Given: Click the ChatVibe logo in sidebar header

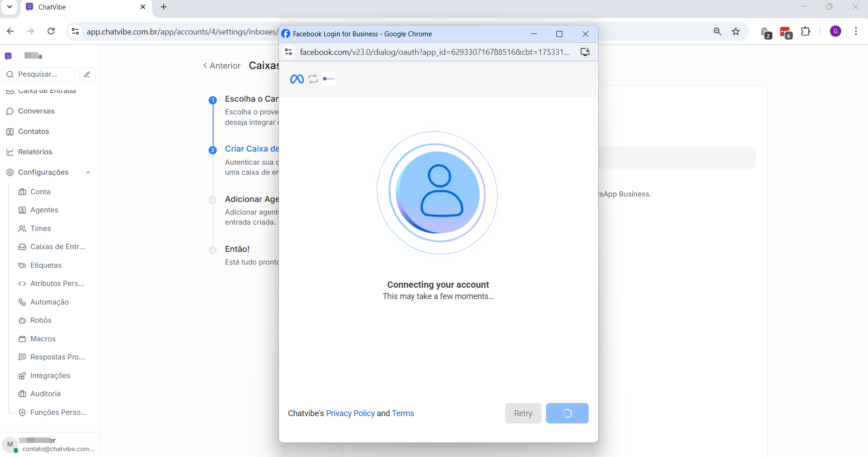Looking at the screenshot, I should (x=8, y=56).
